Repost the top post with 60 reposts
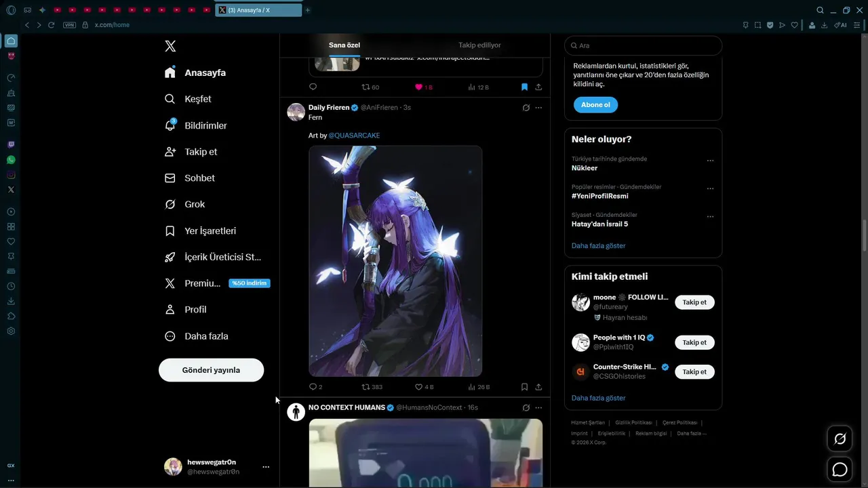Screen dimensions: 868x488 pyautogui.click(x=370, y=87)
